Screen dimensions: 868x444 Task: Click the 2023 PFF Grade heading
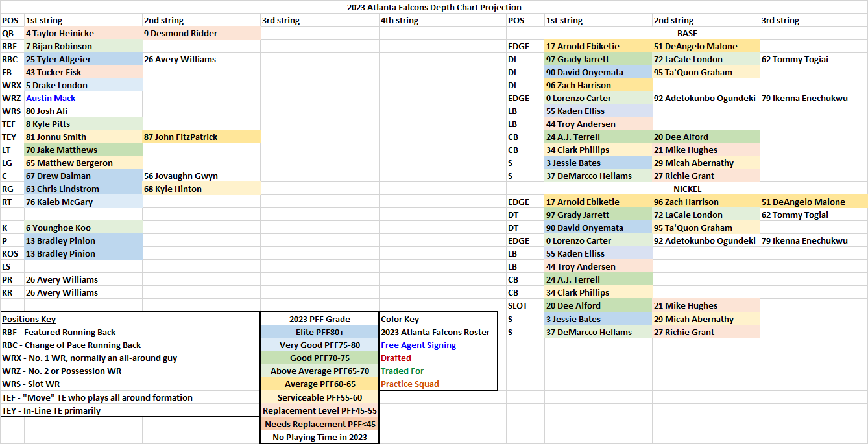(x=320, y=319)
